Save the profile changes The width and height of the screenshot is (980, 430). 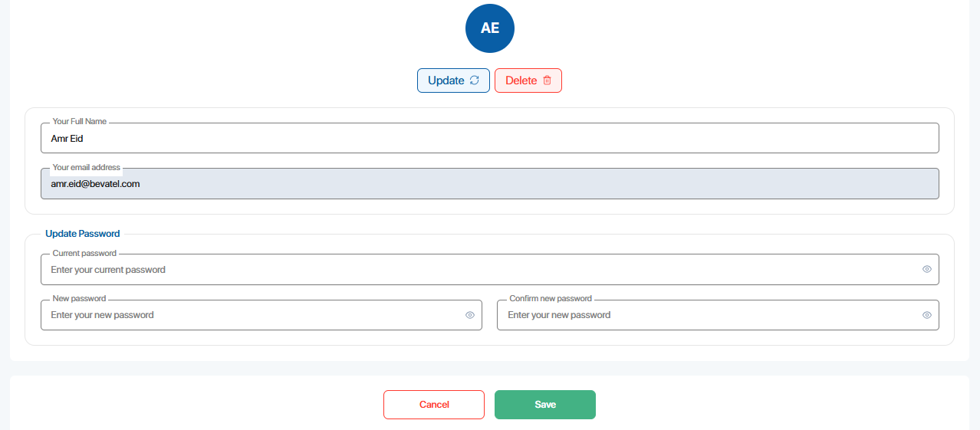[x=545, y=405]
